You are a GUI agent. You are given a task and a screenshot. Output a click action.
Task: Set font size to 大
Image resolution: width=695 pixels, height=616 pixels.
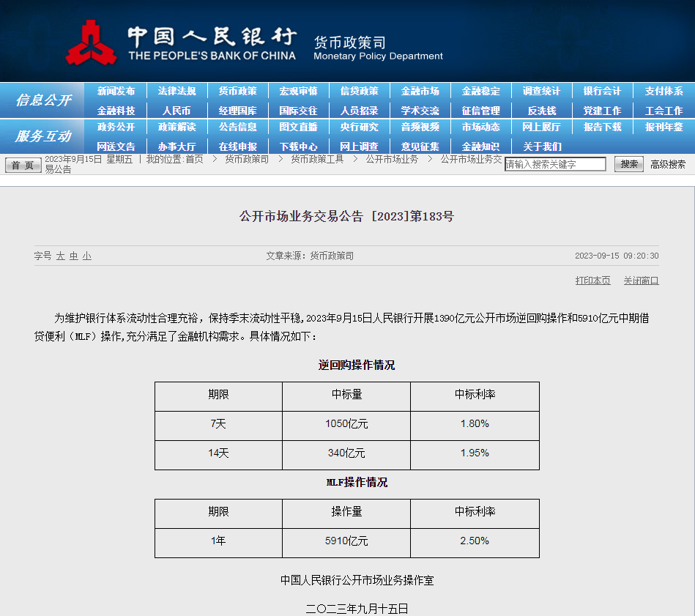[61, 256]
